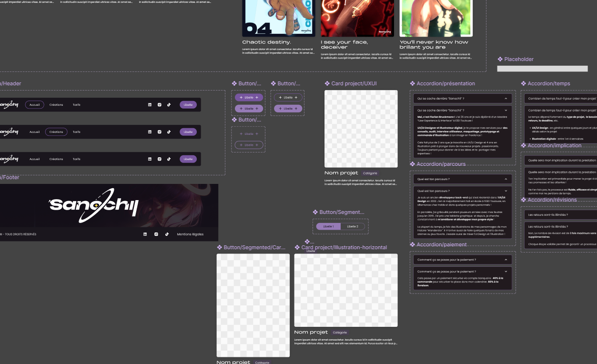Click chevron on expanded 'Quel est ton parcours' accordion
The image size is (597, 364).
click(506, 191)
